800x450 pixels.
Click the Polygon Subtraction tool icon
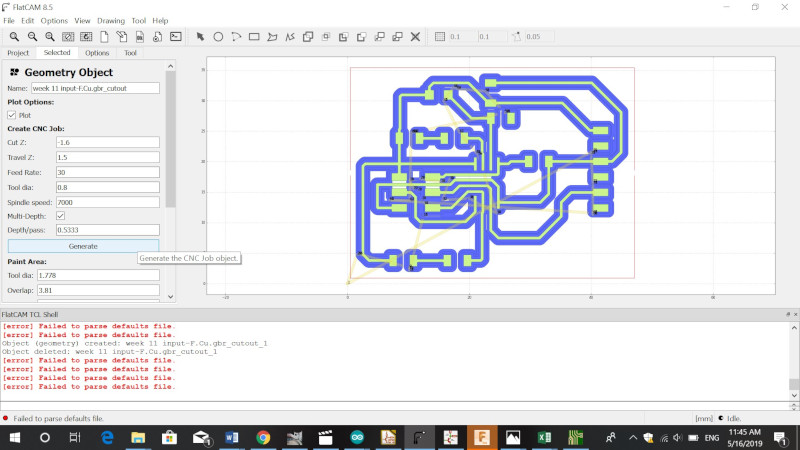click(343, 37)
